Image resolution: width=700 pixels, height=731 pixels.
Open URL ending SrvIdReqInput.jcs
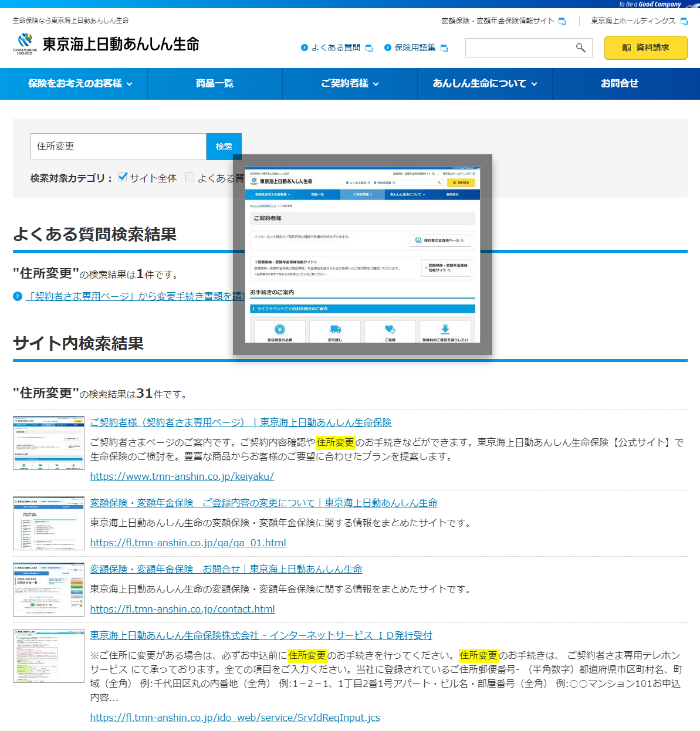[x=235, y=718]
